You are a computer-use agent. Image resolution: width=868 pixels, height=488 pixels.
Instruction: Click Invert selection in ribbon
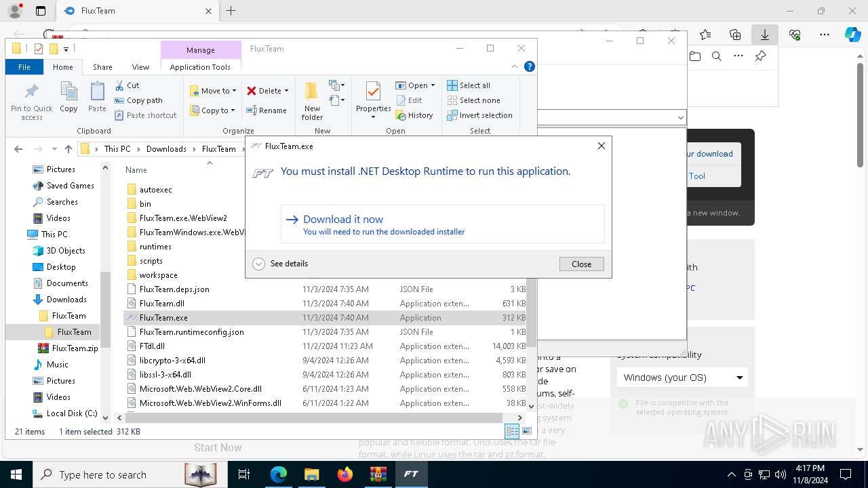coord(479,115)
